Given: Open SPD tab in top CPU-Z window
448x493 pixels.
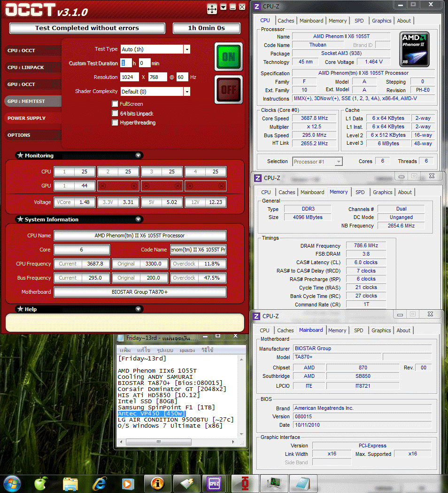Looking at the screenshot, I should (x=359, y=21).
